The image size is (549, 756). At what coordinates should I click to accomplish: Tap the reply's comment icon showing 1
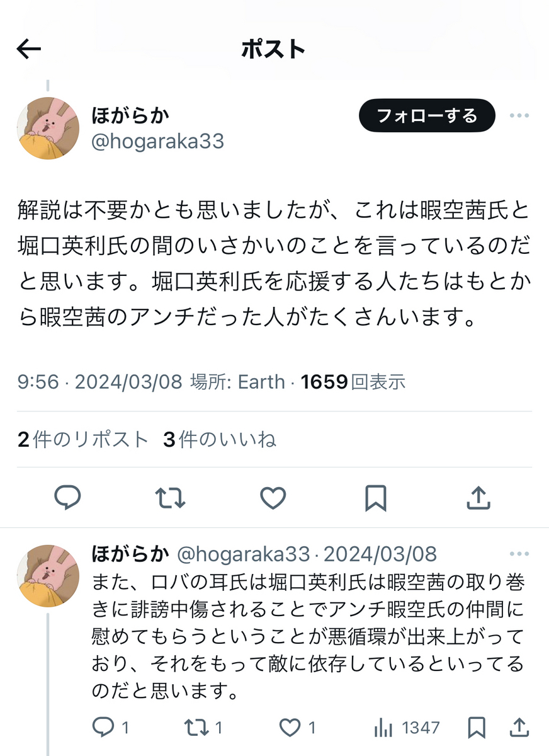pyautogui.click(x=110, y=728)
